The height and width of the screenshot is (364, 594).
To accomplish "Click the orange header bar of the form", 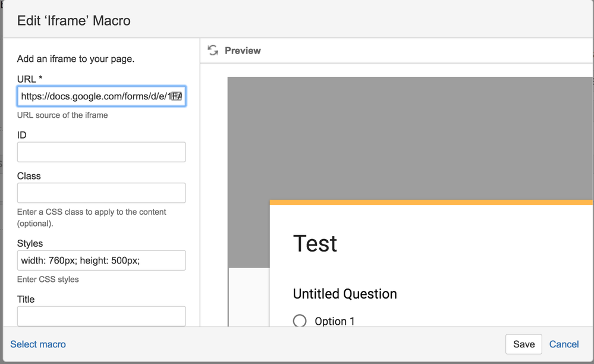I will [431, 203].
